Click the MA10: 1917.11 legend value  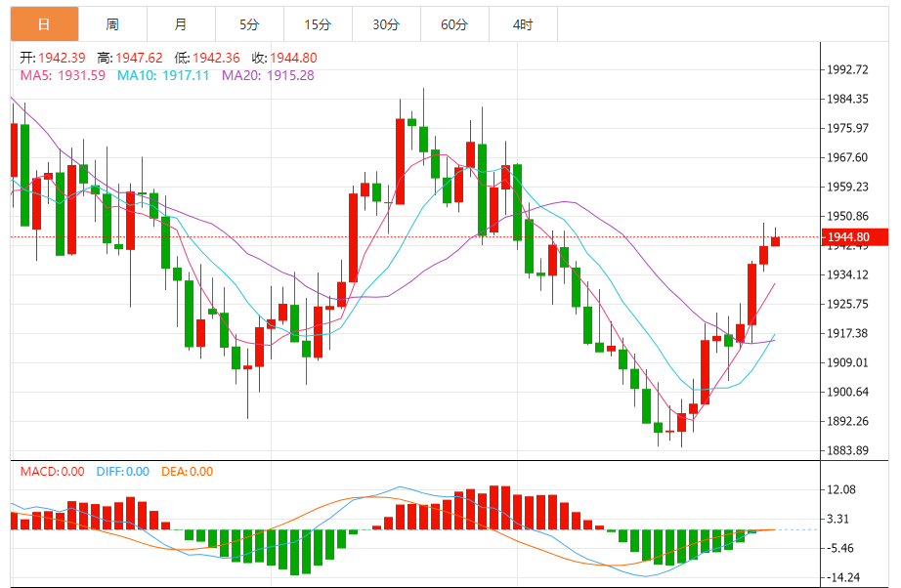163,75
